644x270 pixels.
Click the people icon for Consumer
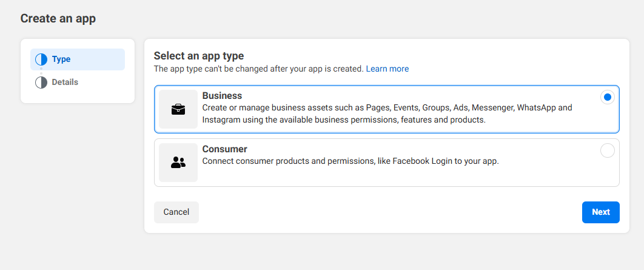click(178, 163)
